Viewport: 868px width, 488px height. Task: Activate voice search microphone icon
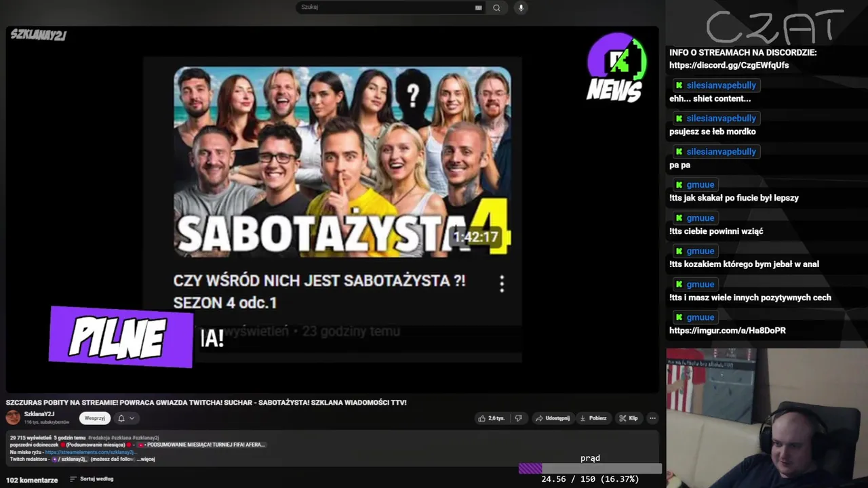click(521, 7)
